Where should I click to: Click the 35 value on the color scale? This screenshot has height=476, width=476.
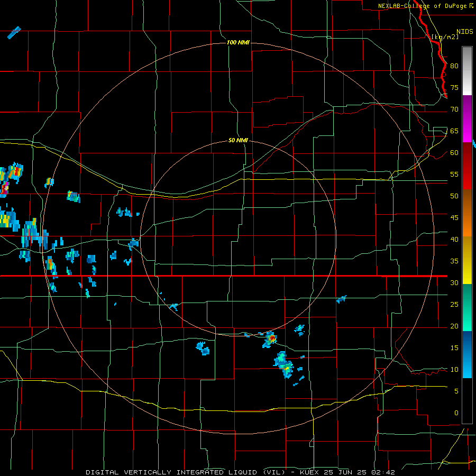pos(454,261)
